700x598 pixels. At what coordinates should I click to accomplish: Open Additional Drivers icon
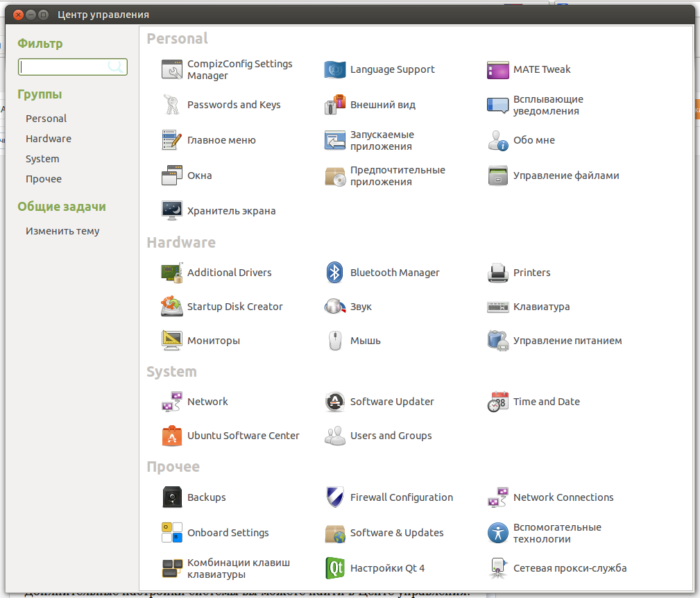pyautogui.click(x=172, y=272)
